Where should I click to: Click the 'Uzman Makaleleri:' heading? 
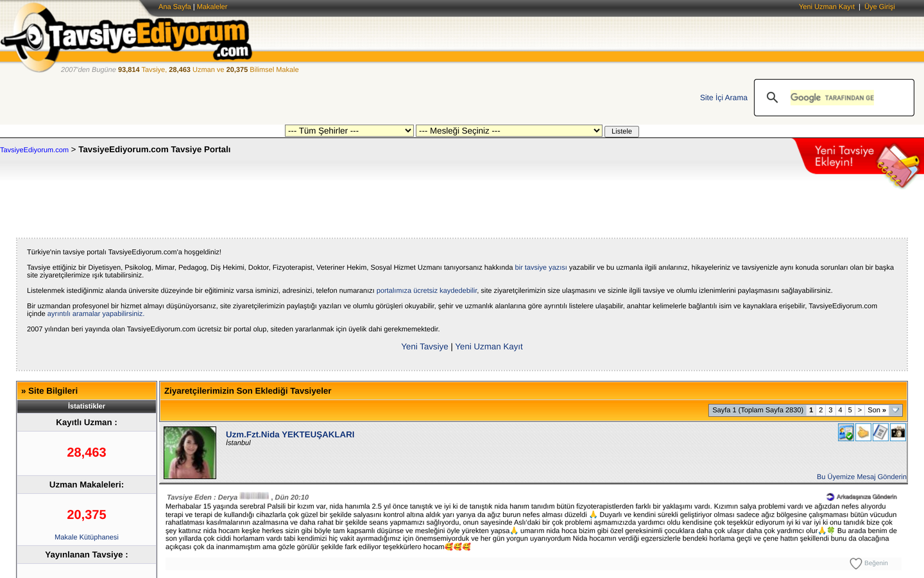(87, 484)
